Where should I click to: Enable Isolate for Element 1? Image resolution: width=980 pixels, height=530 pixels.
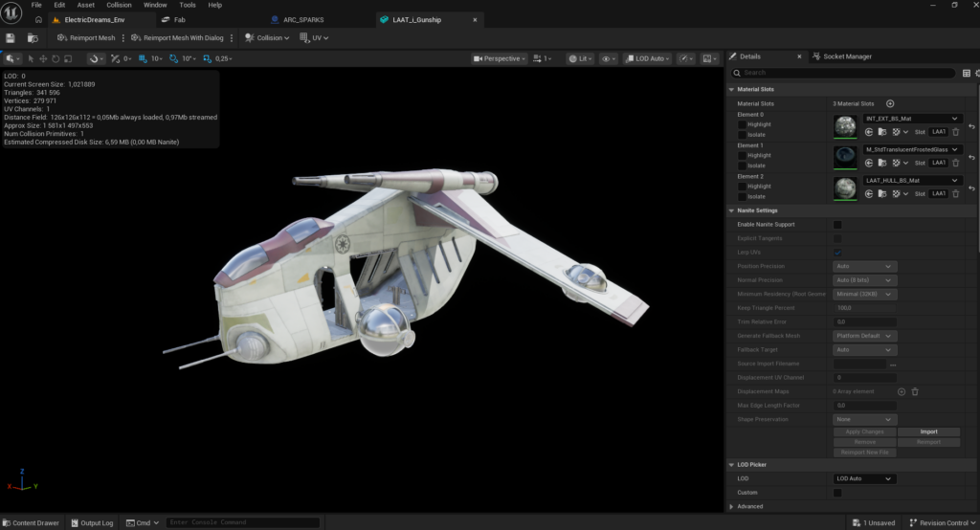742,166
